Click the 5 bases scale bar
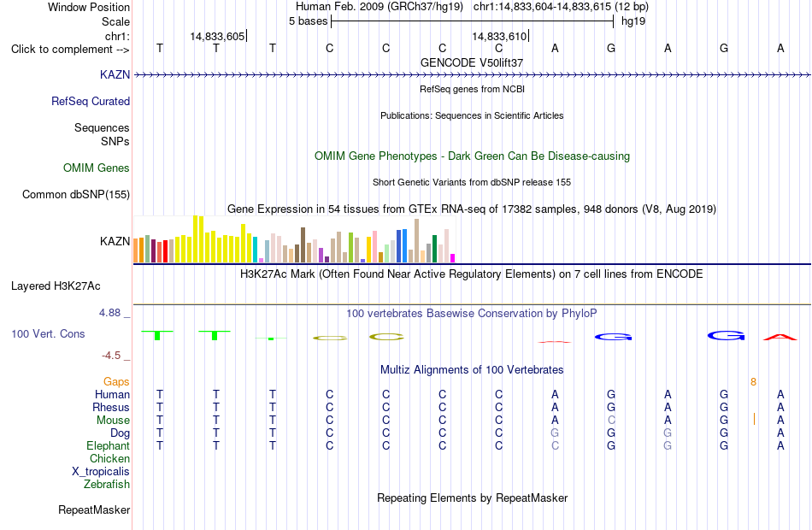Viewport: 812px width, 530px height. [x=472, y=21]
